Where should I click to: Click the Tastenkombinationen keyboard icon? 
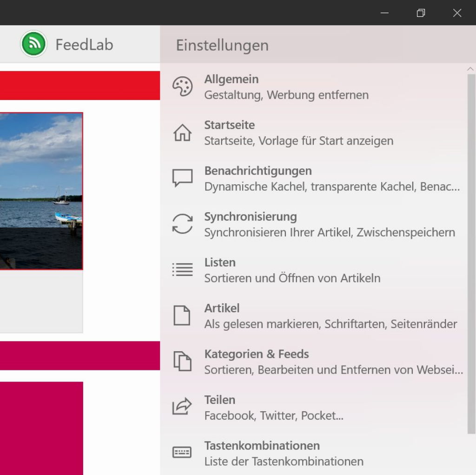pos(182,453)
